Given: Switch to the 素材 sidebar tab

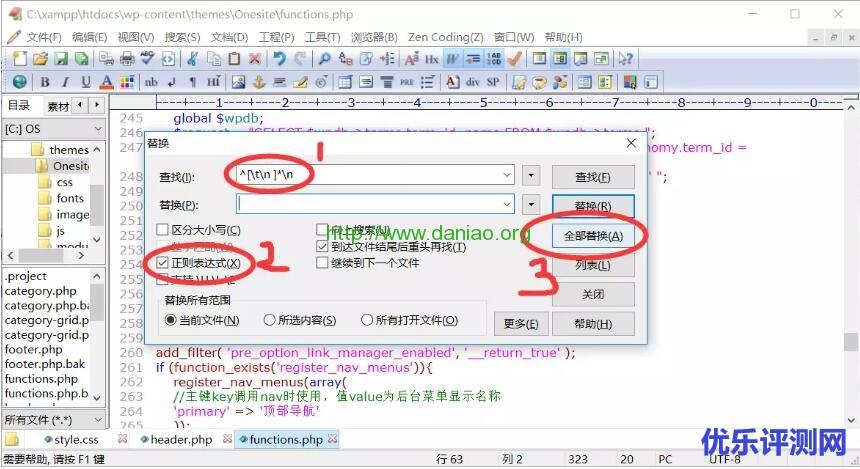Looking at the screenshot, I should [58, 106].
